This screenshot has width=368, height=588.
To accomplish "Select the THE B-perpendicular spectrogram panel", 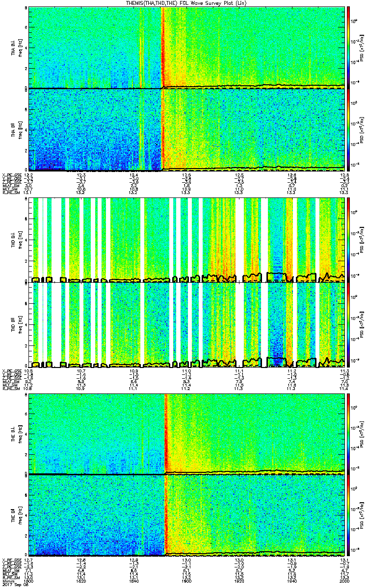I will pyautogui.click(x=186, y=433).
